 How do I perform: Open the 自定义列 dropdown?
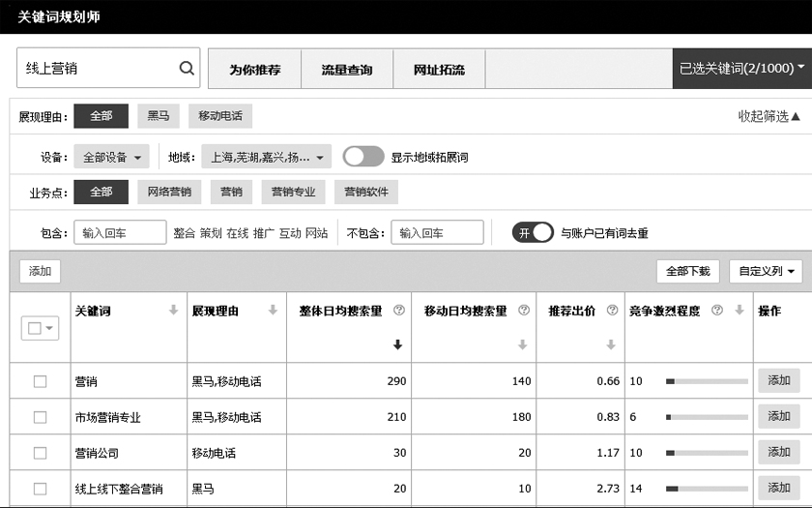[x=766, y=271]
